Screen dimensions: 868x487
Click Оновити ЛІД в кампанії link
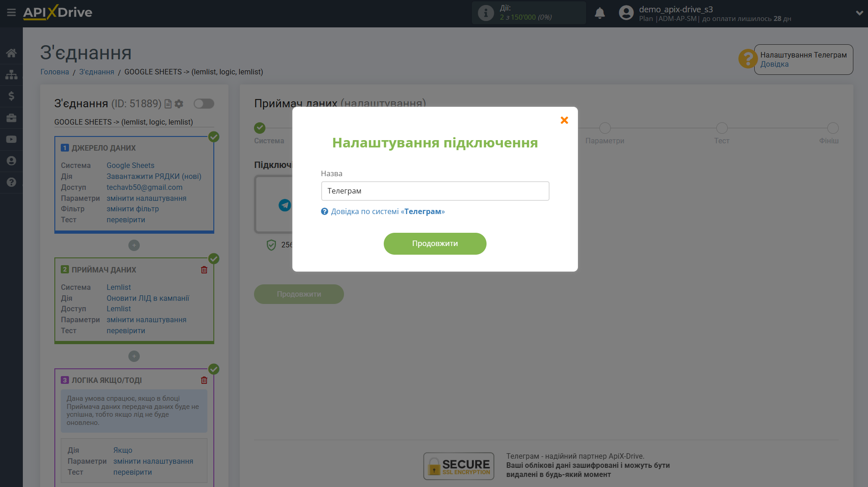pyautogui.click(x=148, y=298)
